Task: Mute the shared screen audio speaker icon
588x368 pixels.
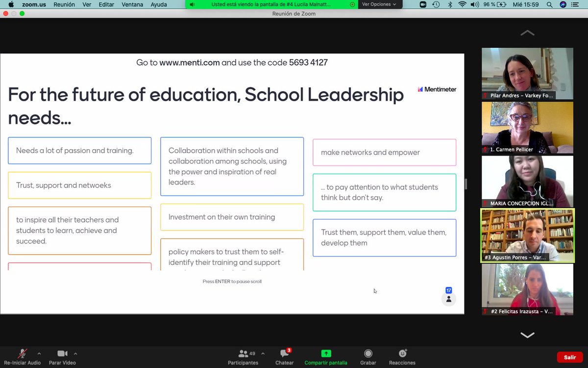Action: [x=192, y=4]
